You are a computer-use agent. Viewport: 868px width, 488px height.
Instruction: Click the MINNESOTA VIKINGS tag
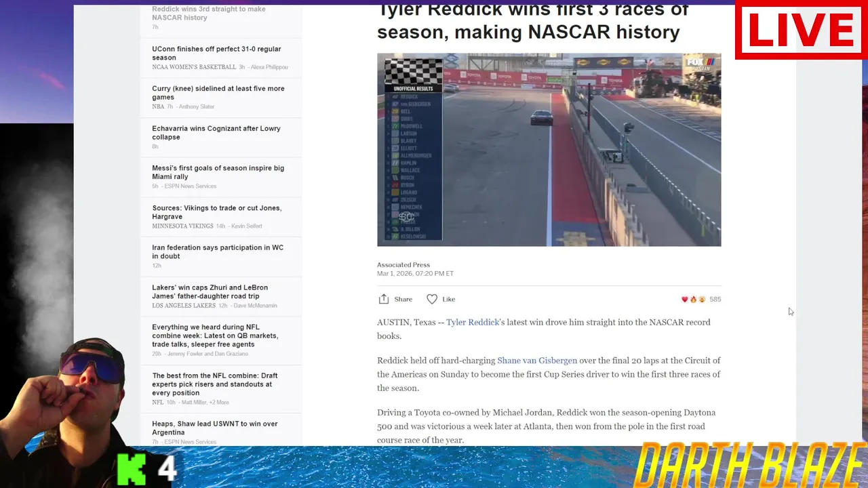click(x=182, y=226)
